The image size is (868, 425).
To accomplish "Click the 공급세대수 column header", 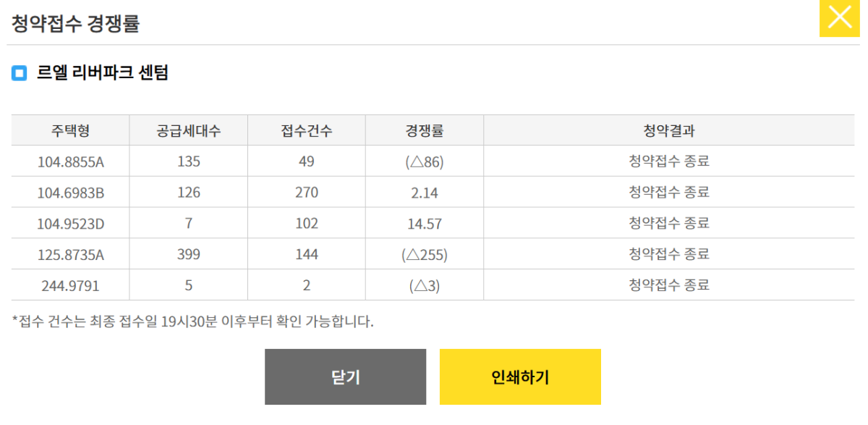I will coord(188,131).
